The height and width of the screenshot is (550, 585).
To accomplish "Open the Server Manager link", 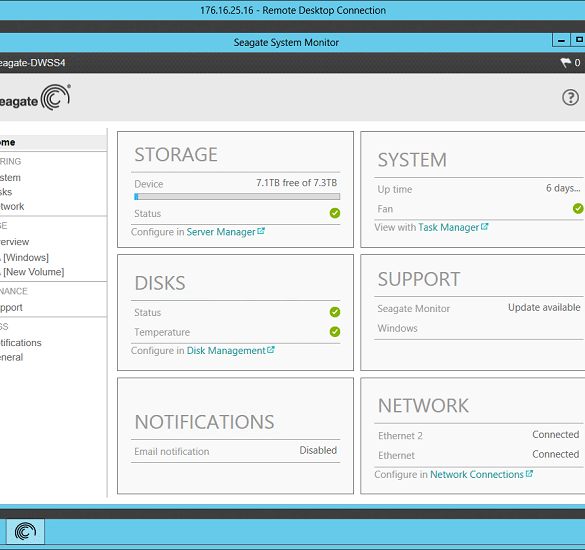I will (x=221, y=232).
